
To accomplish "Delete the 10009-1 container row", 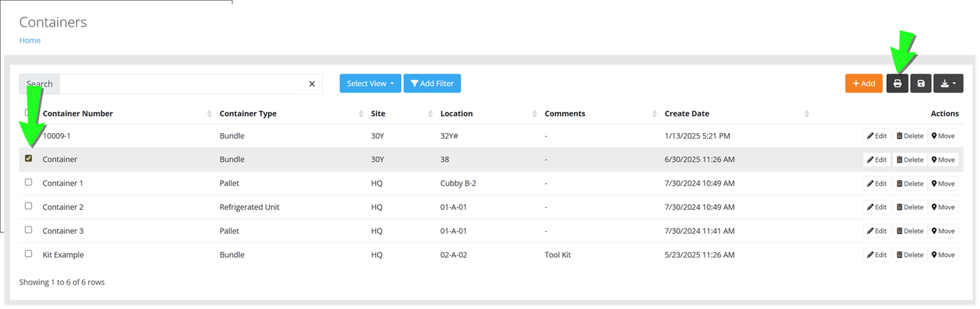I will pyautogui.click(x=910, y=136).
